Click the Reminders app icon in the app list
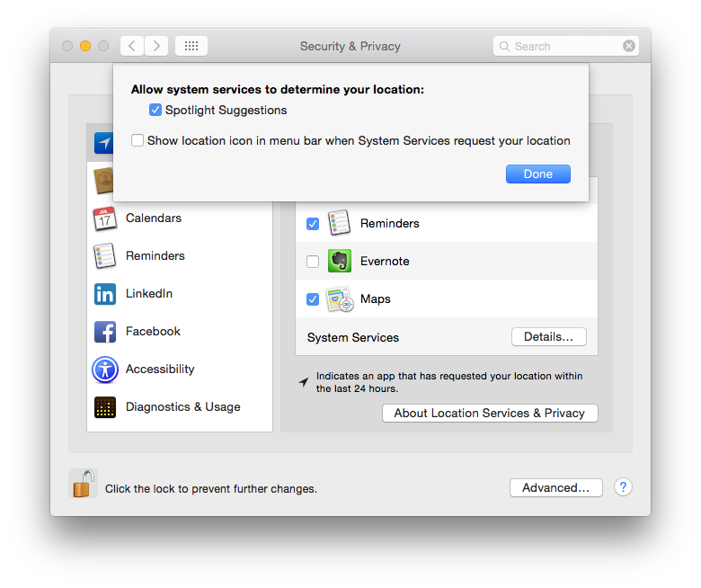 pyautogui.click(x=340, y=223)
